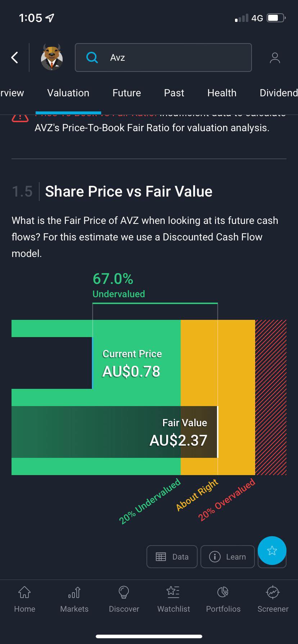
Task: Select the Dividend tab
Action: (279, 93)
